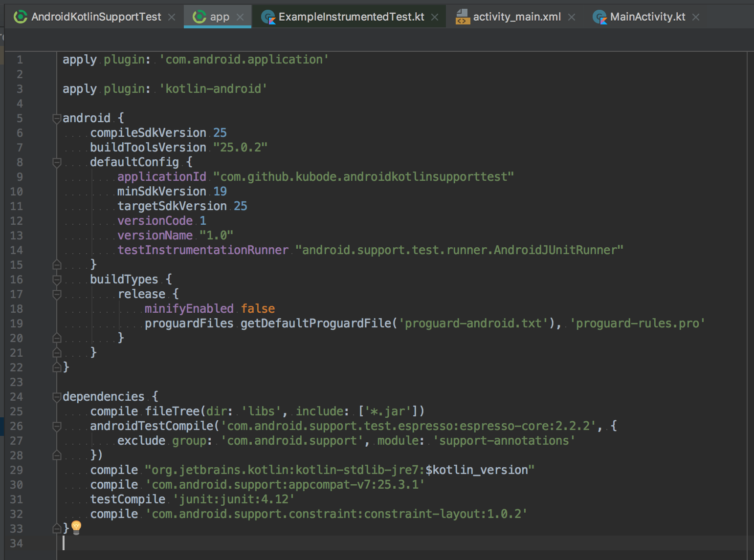Click versionCode on line 12
Viewport: 754px width, 560px height.
155,221
